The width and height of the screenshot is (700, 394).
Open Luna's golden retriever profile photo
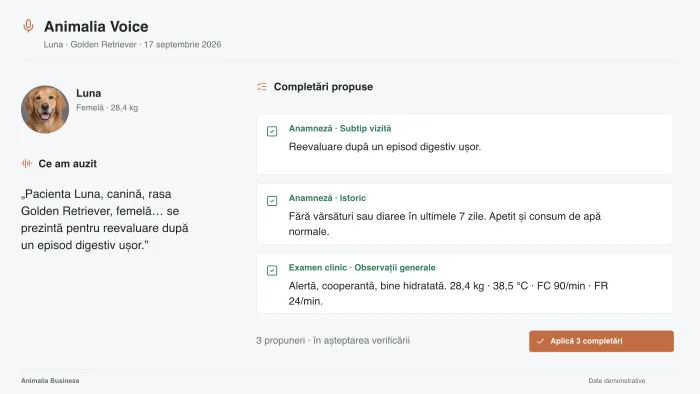45,109
